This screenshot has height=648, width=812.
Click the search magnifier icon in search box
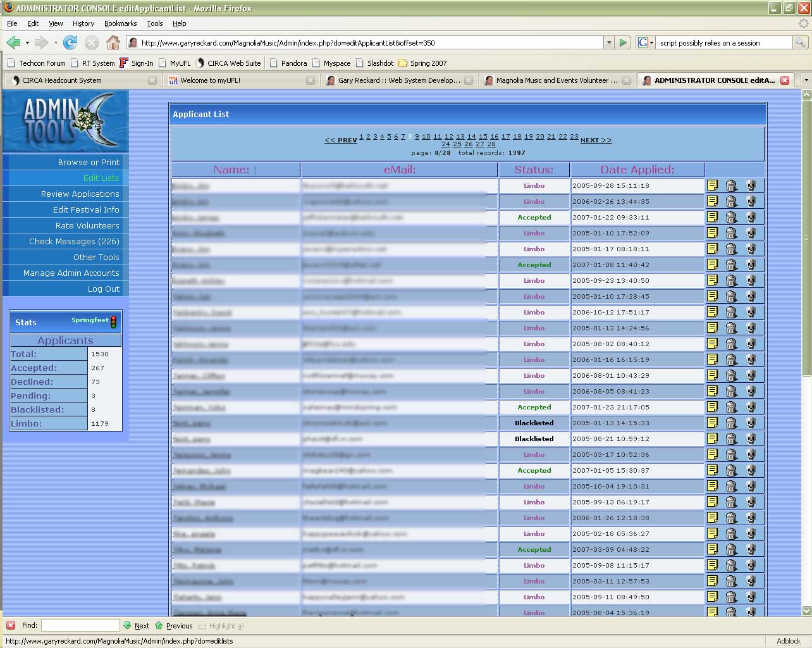coord(800,42)
